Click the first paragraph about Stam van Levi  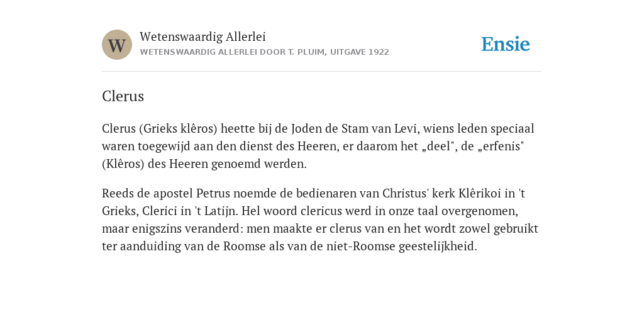318,146
